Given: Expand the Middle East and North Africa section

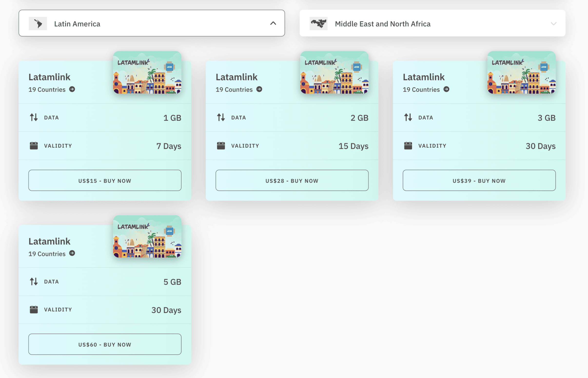Looking at the screenshot, I should pyautogui.click(x=554, y=24).
